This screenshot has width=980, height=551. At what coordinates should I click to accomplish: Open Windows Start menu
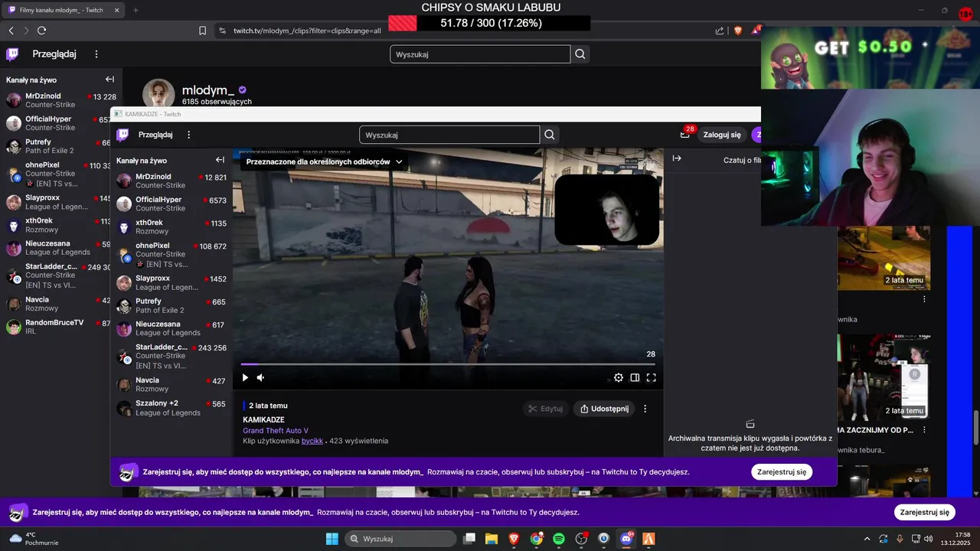coord(332,539)
